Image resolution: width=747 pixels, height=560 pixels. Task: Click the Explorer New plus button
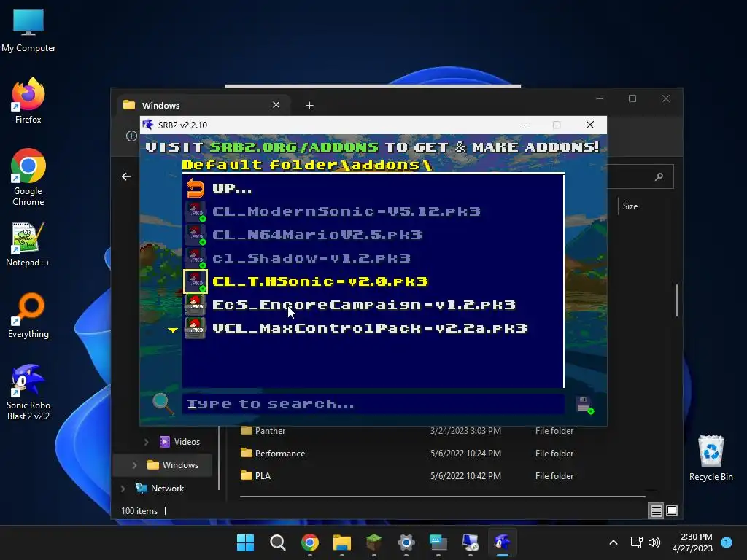point(131,136)
